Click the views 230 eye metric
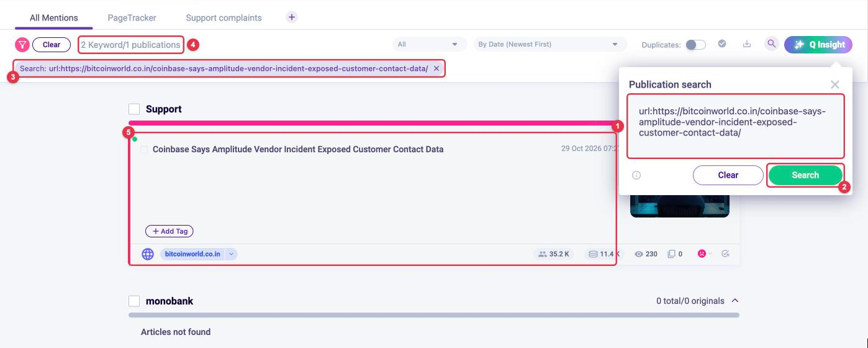 (x=646, y=254)
